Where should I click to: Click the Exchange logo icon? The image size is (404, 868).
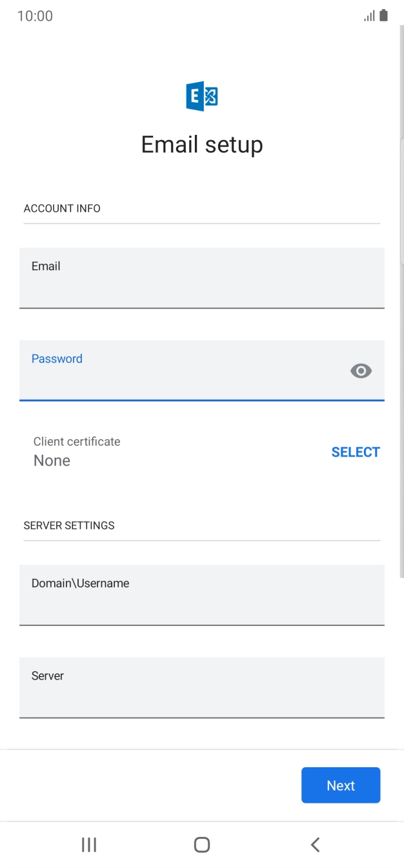click(201, 95)
